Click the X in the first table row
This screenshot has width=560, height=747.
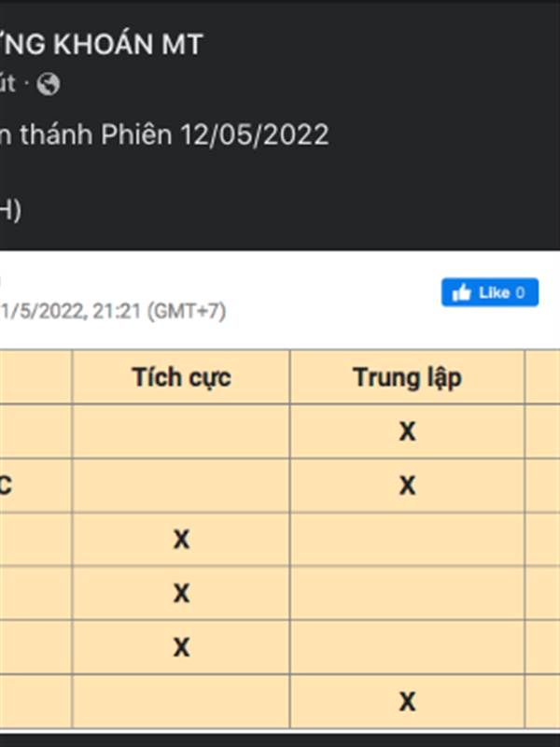(x=407, y=431)
